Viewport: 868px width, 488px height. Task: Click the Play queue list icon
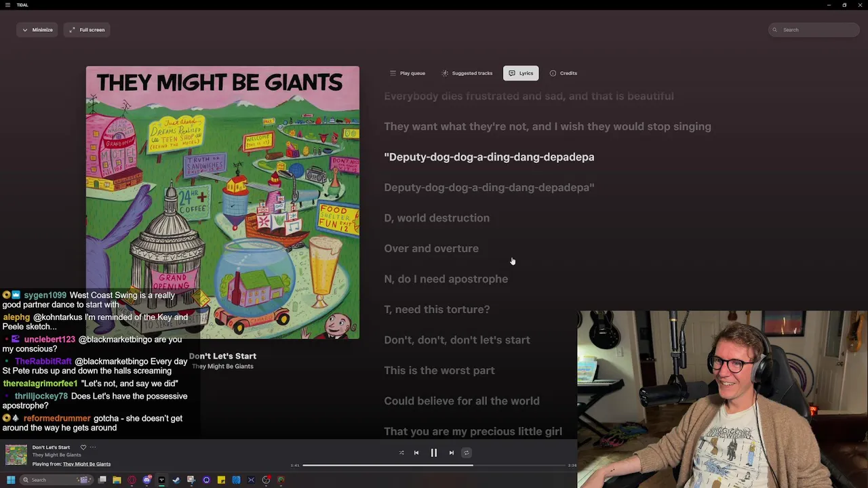coord(393,73)
